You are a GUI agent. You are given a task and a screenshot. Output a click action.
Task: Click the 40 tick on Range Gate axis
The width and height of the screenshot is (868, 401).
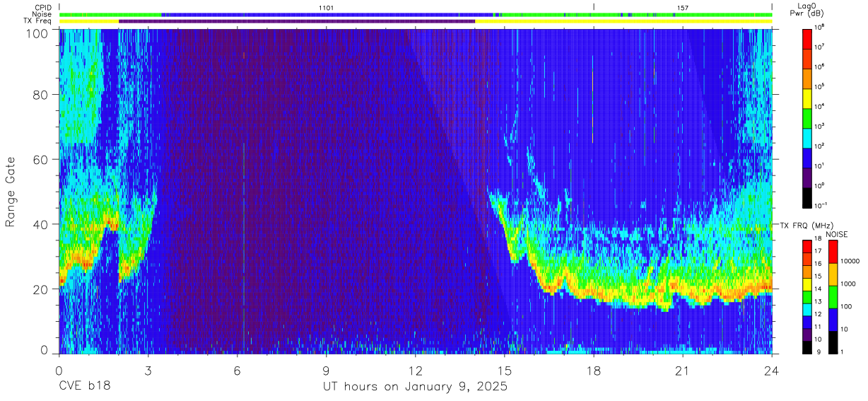pyautogui.click(x=41, y=224)
